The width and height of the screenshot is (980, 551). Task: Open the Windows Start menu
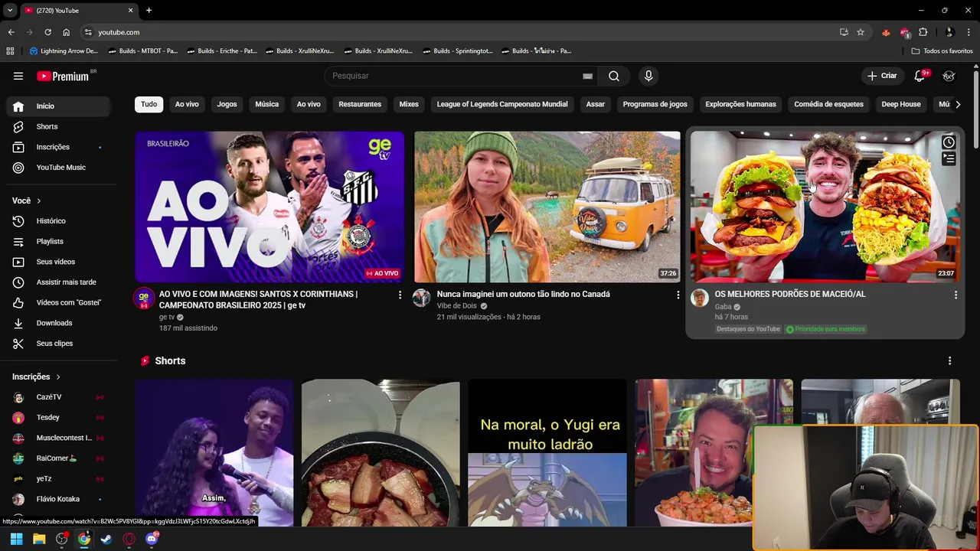click(16, 539)
